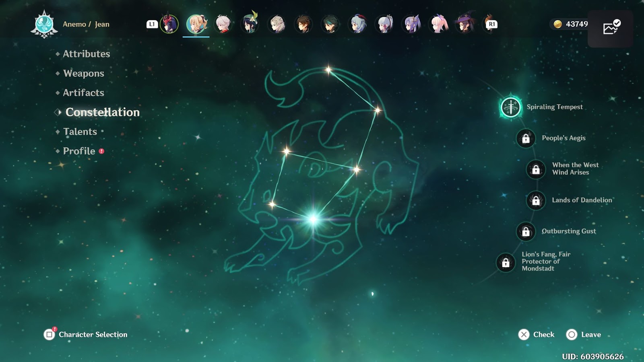Click the locked When the West Wind Arises icon

pyautogui.click(x=536, y=169)
